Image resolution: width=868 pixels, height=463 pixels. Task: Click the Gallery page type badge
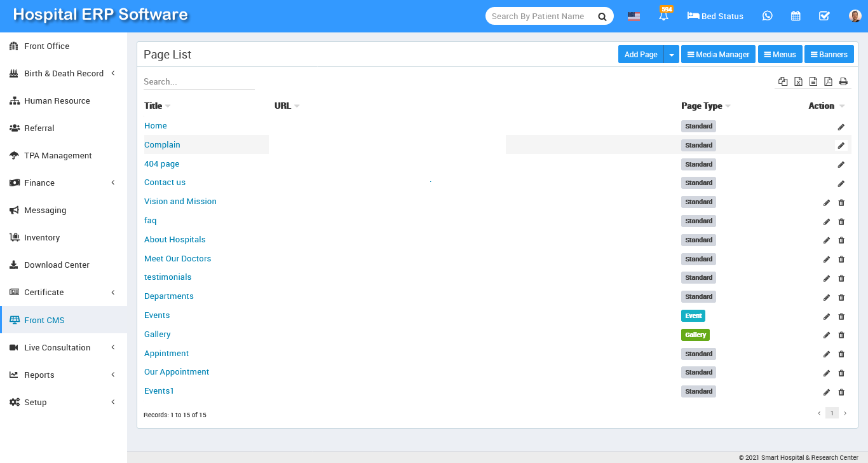pos(695,335)
